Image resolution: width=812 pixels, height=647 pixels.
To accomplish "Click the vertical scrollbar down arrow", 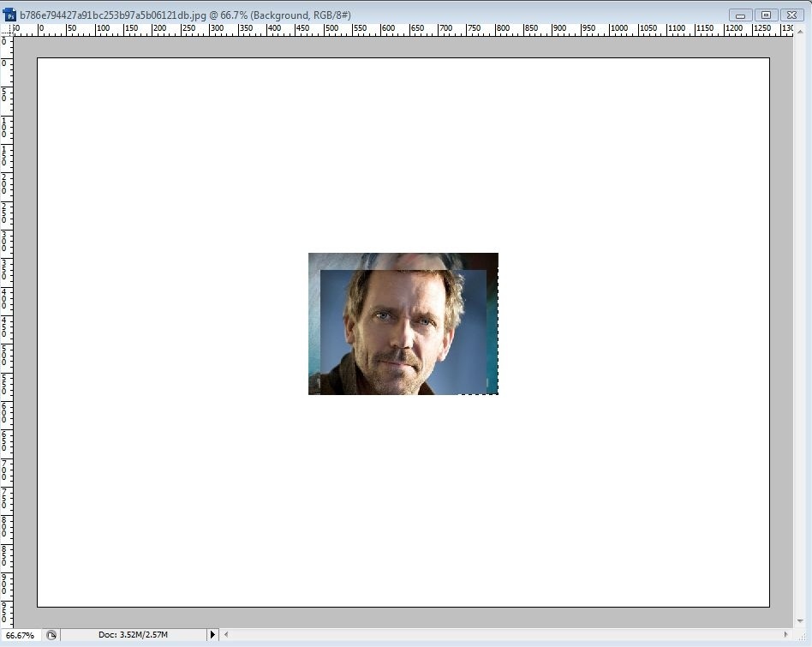I will 800,621.
